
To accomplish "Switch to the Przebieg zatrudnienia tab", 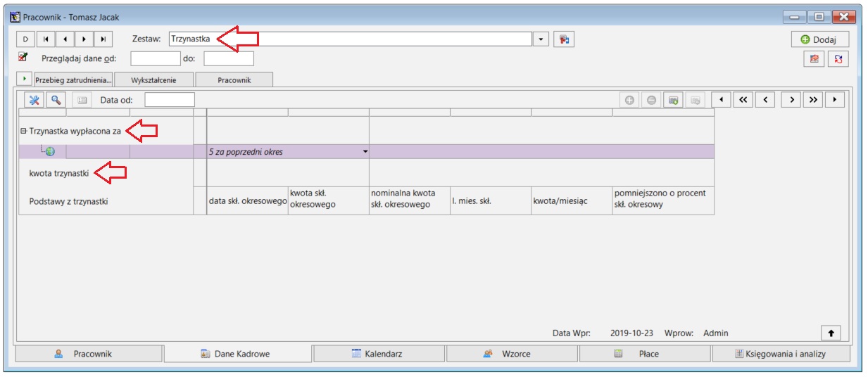I will click(x=73, y=79).
